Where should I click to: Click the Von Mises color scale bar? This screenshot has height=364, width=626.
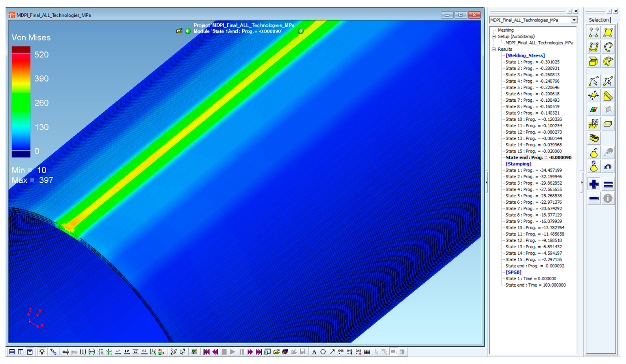[21, 102]
